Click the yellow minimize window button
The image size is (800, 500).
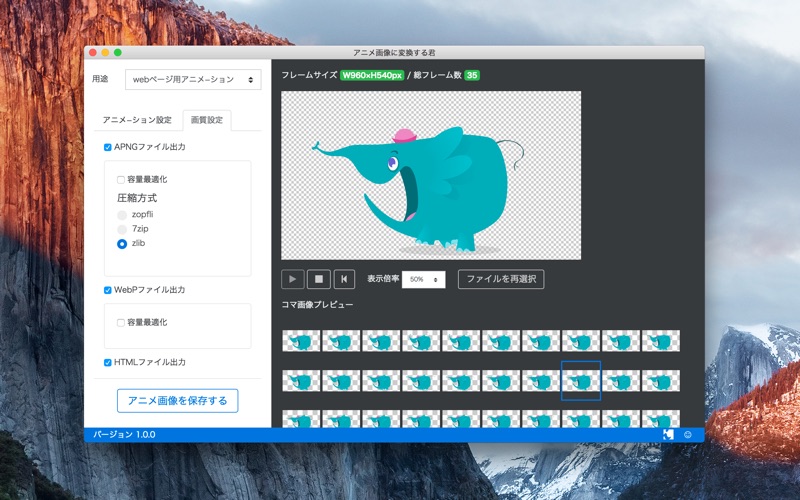click(105, 53)
